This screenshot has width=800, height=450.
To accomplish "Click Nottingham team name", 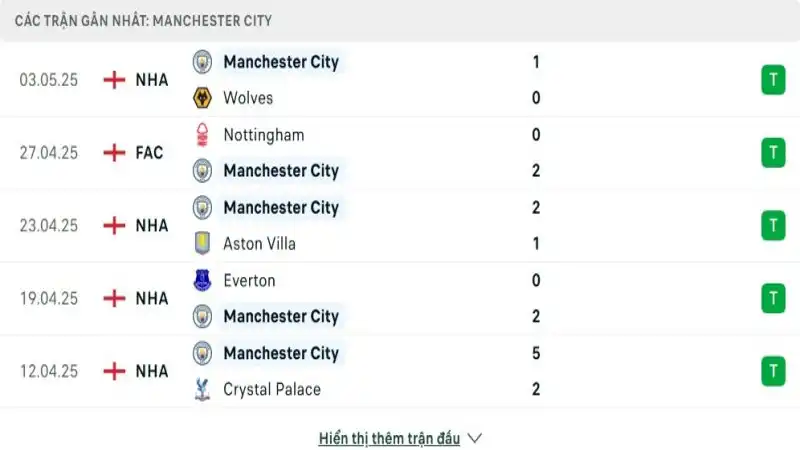I will (x=264, y=134).
